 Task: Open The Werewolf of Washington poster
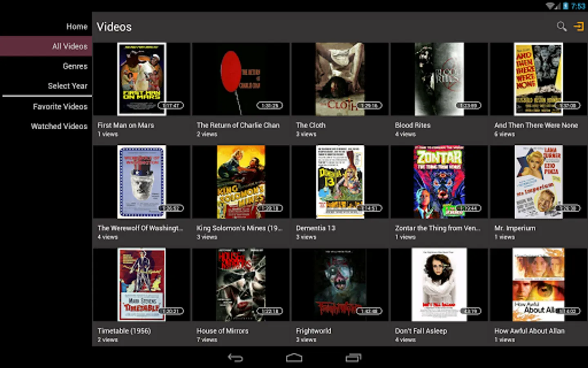point(142,182)
